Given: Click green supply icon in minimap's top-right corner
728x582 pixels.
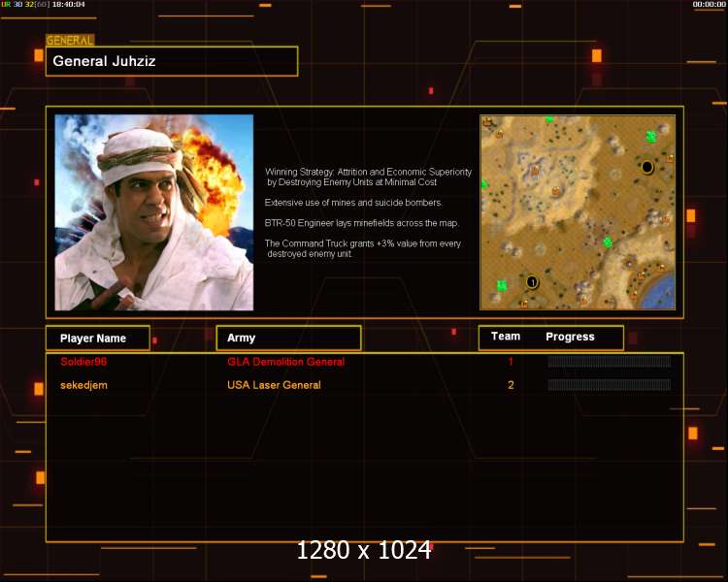Looking at the screenshot, I should (x=651, y=137).
